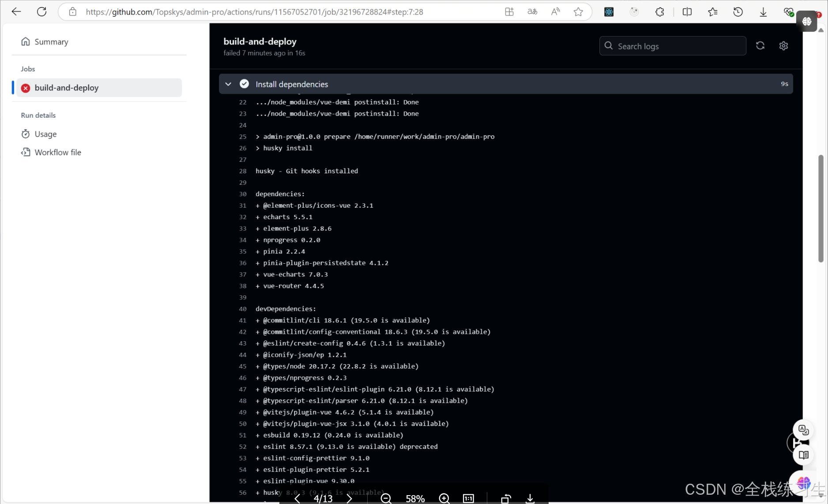Open the floating translate widget icon

click(x=803, y=430)
